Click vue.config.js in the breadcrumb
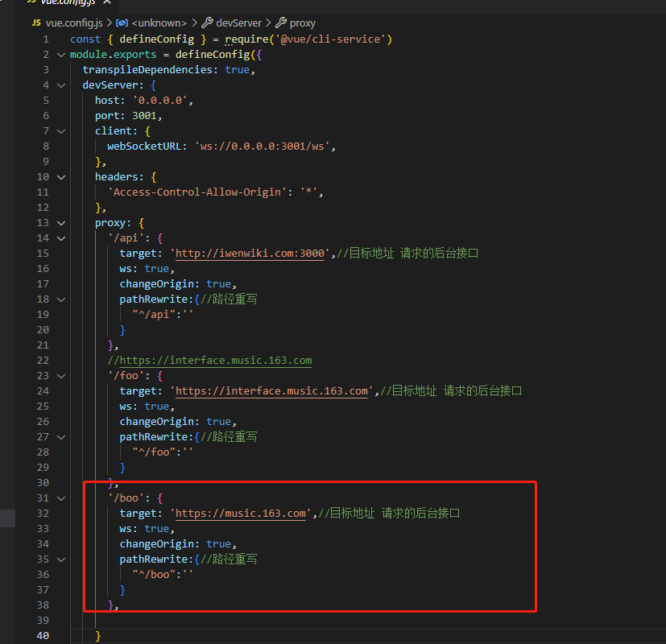The height and width of the screenshot is (644, 666). click(x=74, y=23)
